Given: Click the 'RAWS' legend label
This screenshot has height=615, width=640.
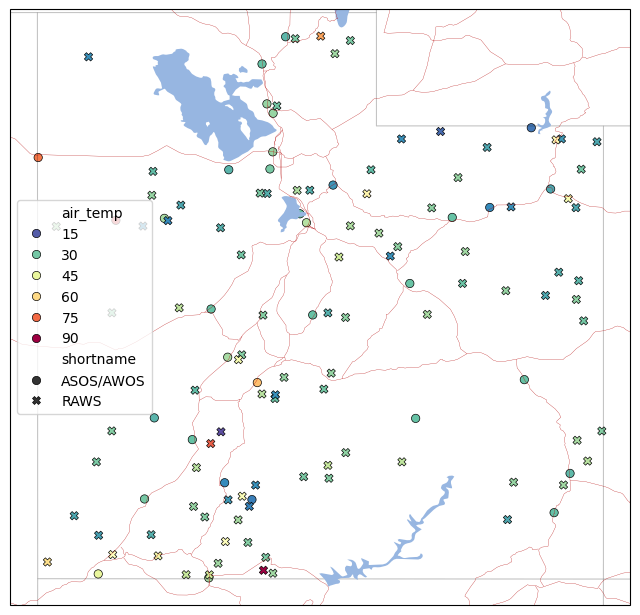Looking at the screenshot, I should [x=81, y=401].
